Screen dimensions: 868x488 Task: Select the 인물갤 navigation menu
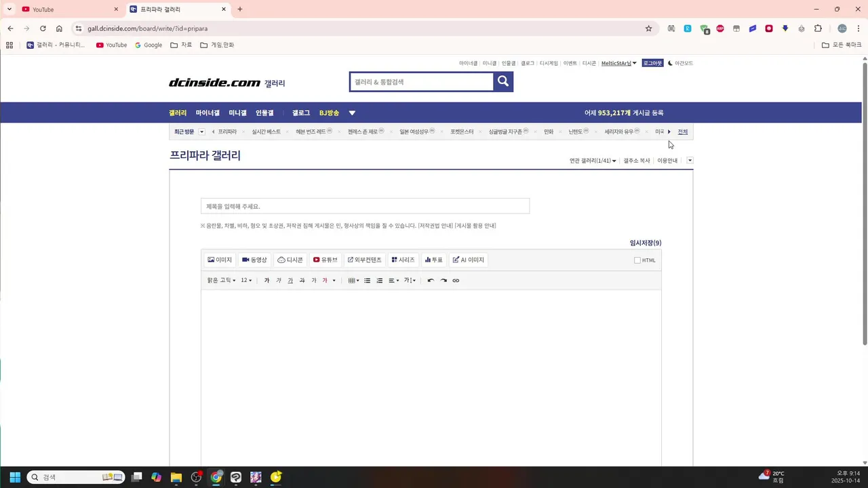pos(264,113)
